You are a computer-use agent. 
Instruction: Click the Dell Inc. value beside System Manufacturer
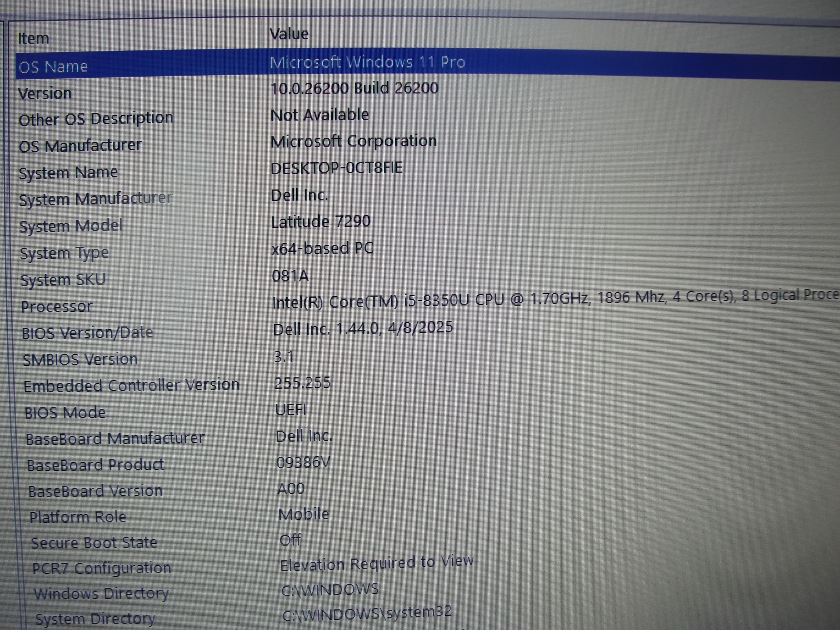pyautogui.click(x=300, y=195)
